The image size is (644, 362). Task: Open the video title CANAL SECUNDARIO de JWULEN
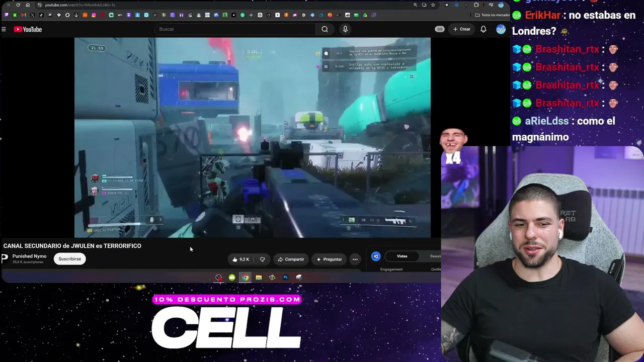(72, 246)
